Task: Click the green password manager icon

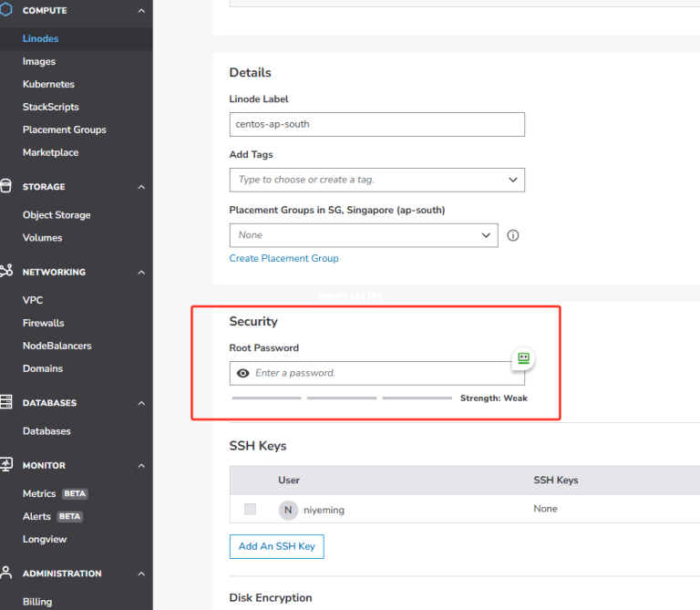Action: 523,358
